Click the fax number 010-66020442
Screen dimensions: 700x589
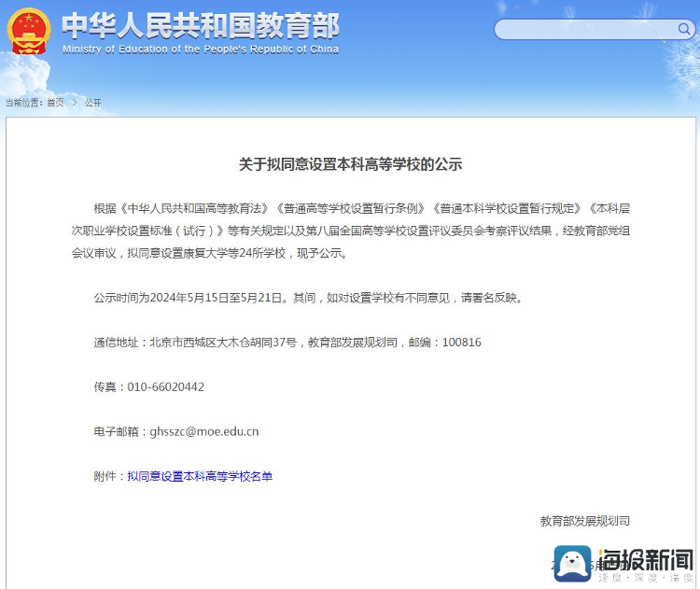(x=165, y=387)
